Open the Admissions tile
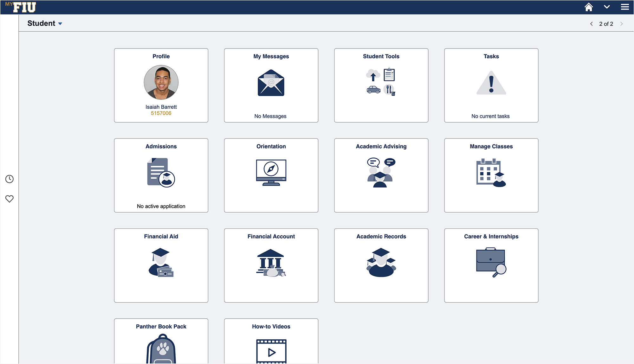The width and height of the screenshot is (634, 364). click(161, 174)
